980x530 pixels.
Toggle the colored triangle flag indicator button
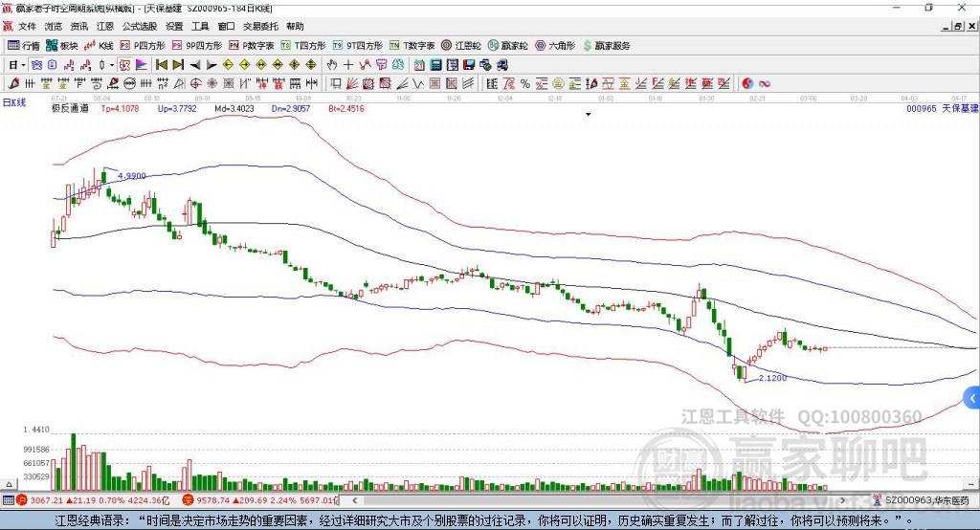142,65
